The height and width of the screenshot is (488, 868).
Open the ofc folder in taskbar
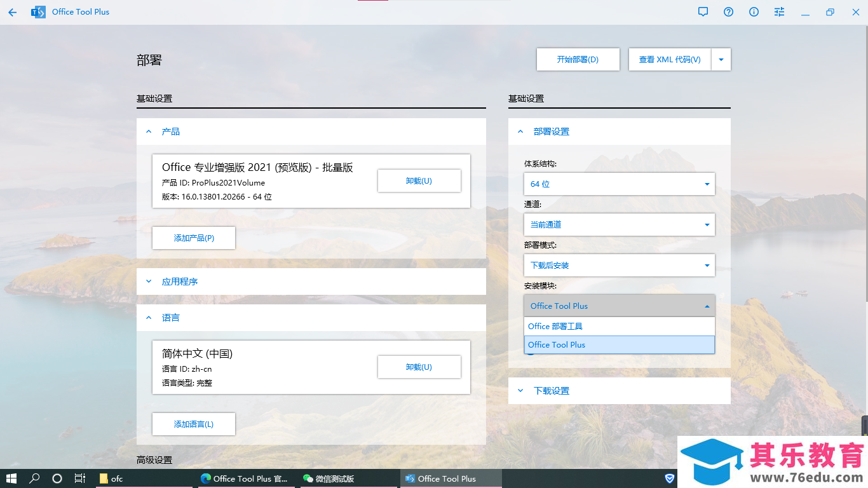(144, 478)
